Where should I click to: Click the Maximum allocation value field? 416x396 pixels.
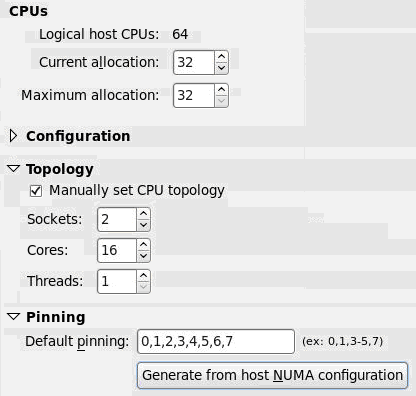pyautogui.click(x=194, y=95)
